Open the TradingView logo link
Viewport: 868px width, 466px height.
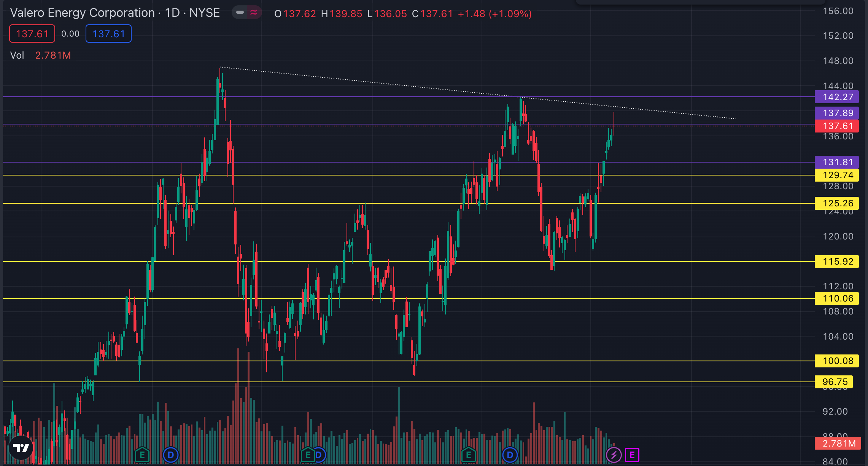(x=21, y=448)
